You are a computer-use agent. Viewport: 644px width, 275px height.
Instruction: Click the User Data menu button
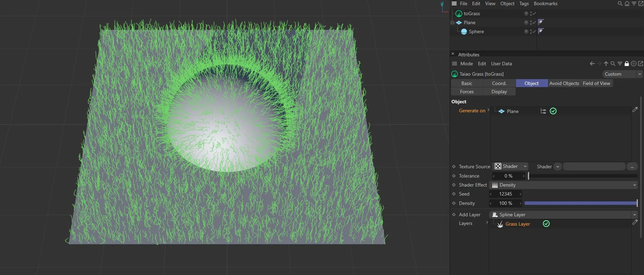pos(501,64)
